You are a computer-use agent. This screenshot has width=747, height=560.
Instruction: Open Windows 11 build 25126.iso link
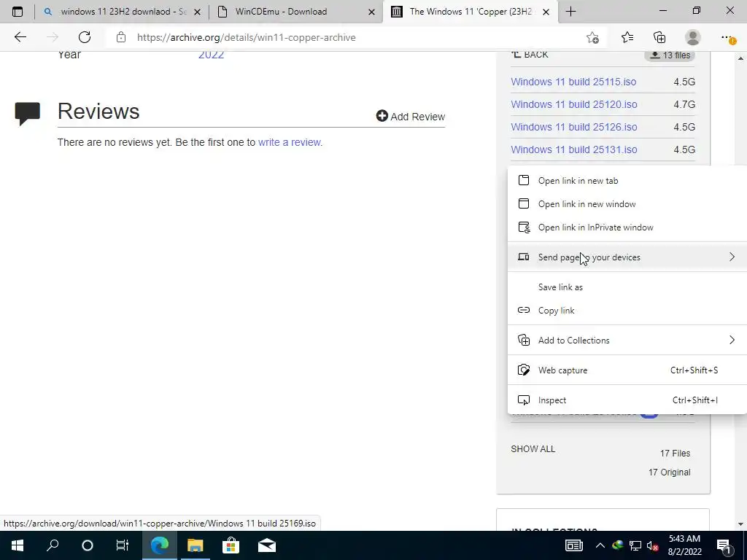tap(574, 127)
